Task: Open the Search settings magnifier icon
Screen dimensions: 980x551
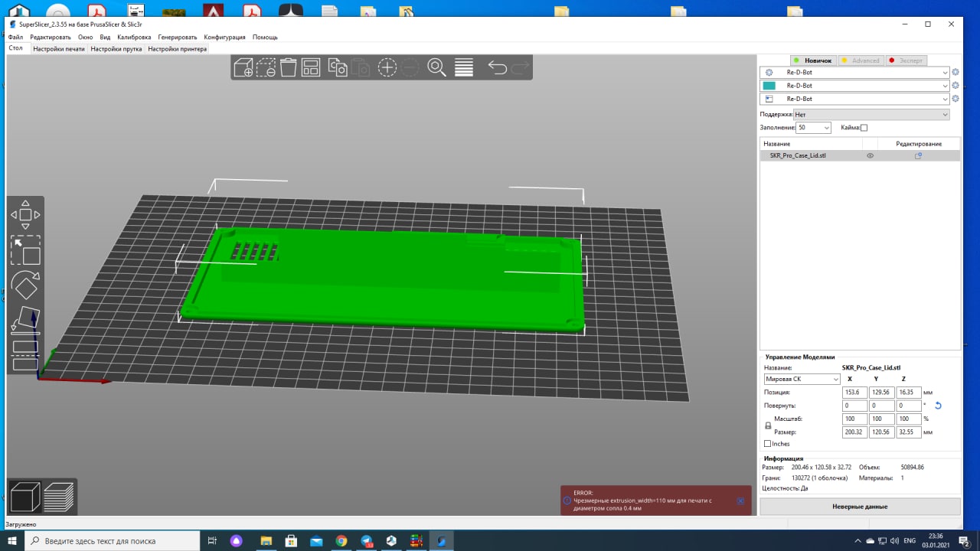Action: click(436, 67)
